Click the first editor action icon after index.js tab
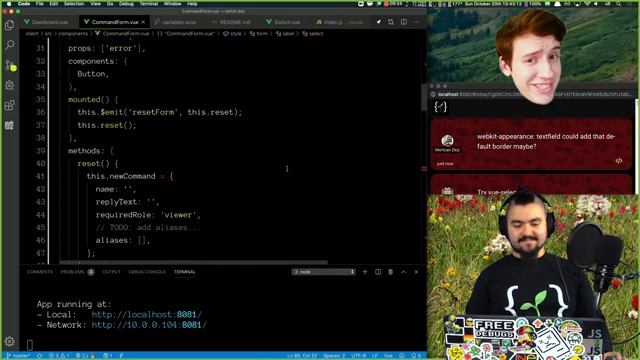The height and width of the screenshot is (360, 640). [379, 22]
